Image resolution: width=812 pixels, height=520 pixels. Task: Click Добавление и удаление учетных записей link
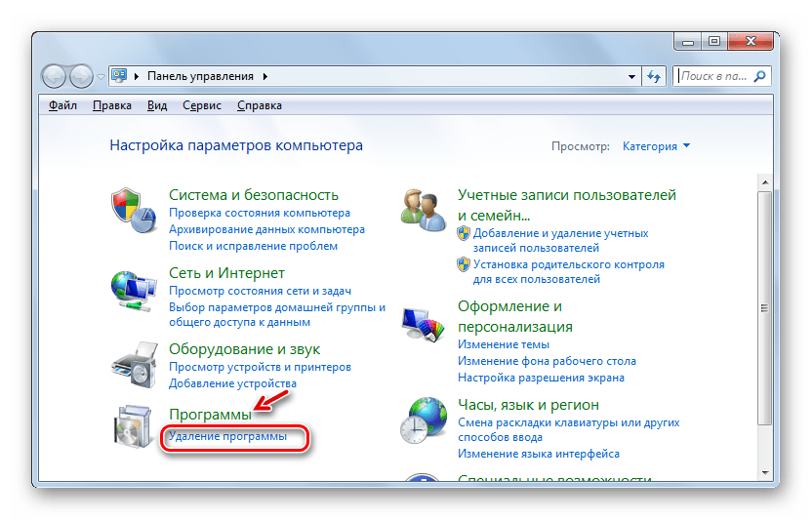[x=560, y=241]
